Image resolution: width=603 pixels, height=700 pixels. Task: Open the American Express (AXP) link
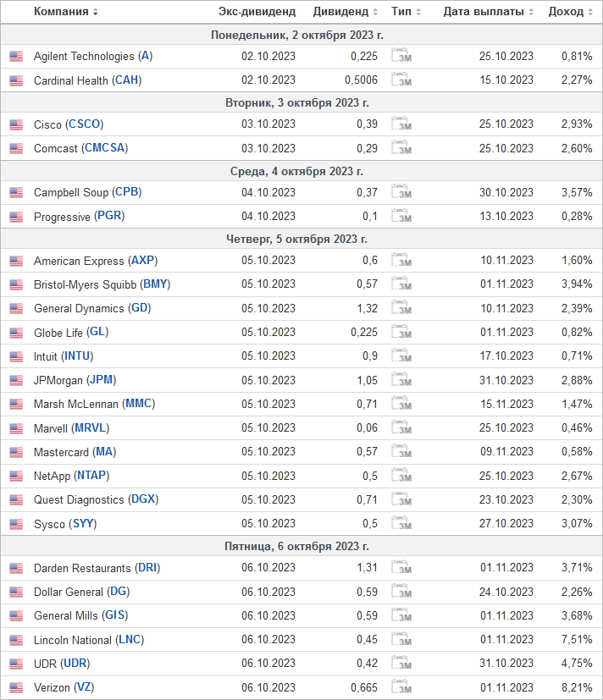[x=96, y=260]
